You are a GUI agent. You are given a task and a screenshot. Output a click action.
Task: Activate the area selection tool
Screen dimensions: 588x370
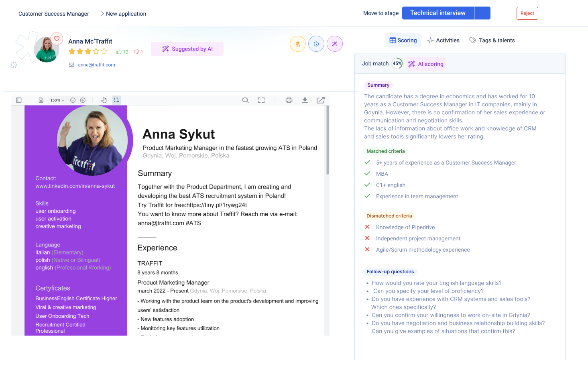pos(116,100)
